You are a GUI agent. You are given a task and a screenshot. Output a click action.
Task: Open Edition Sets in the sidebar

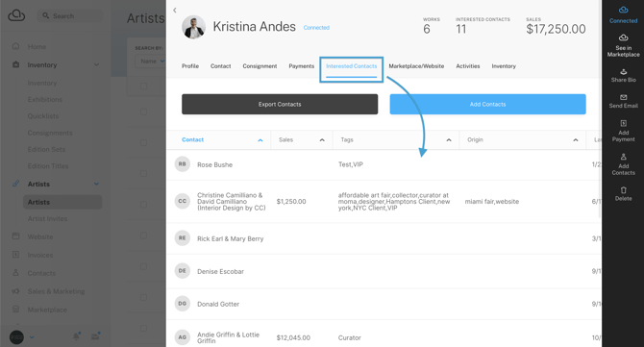click(x=46, y=149)
